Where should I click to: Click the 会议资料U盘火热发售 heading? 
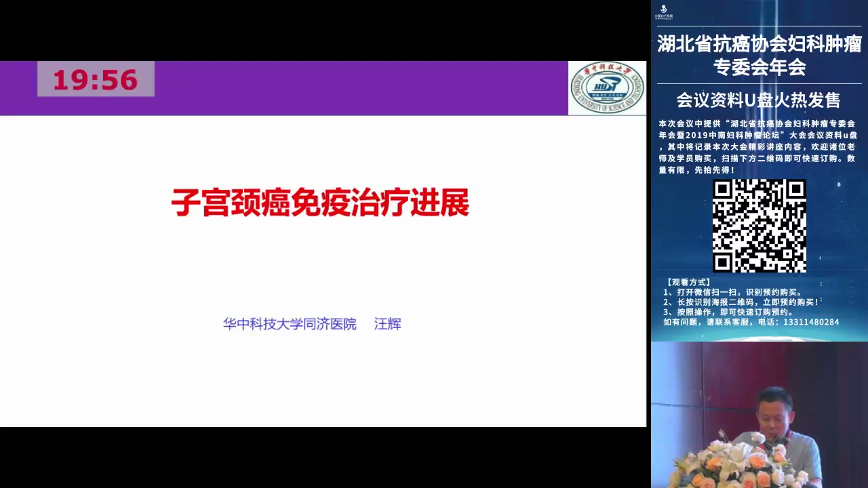coord(759,100)
